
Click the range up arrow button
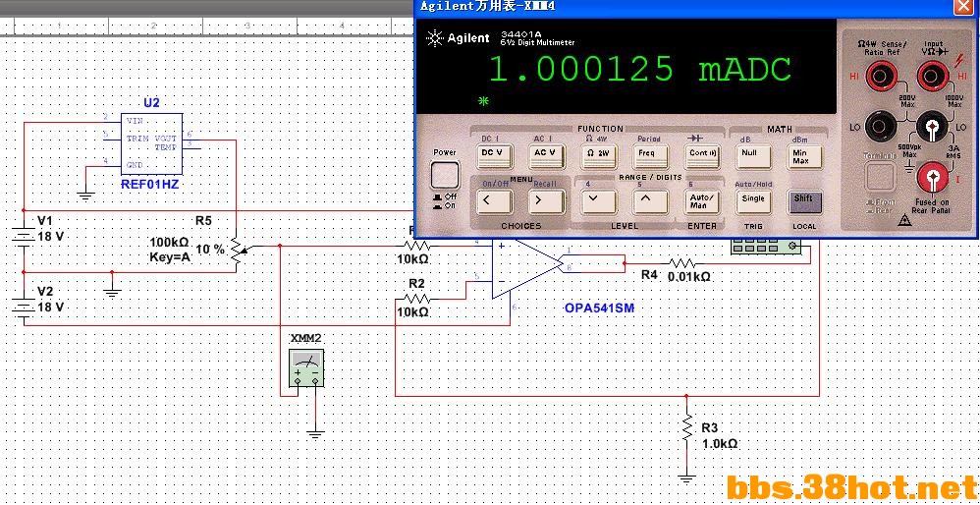pos(650,201)
